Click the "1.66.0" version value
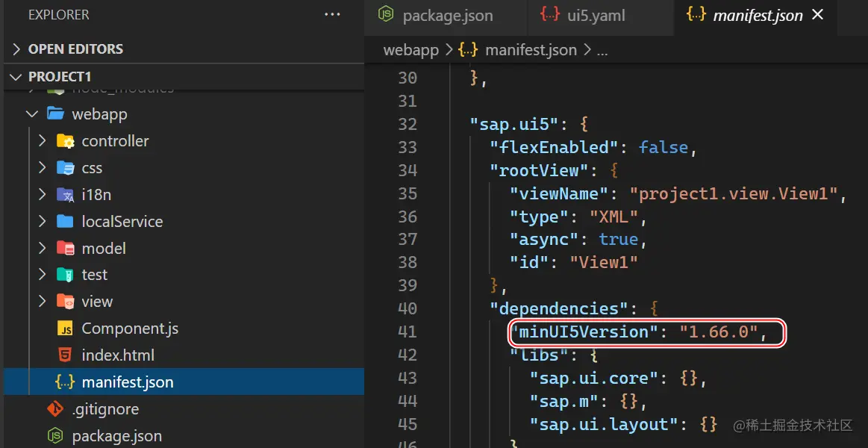 718,332
